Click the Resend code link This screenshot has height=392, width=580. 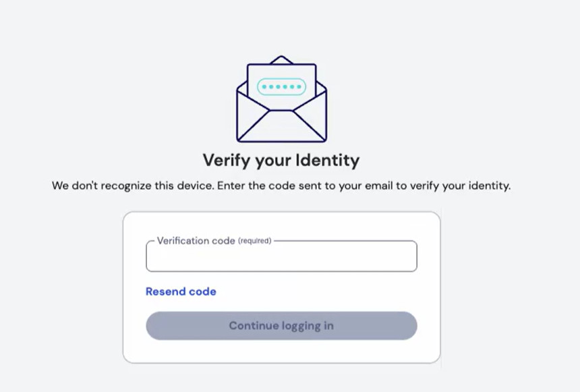tap(181, 291)
